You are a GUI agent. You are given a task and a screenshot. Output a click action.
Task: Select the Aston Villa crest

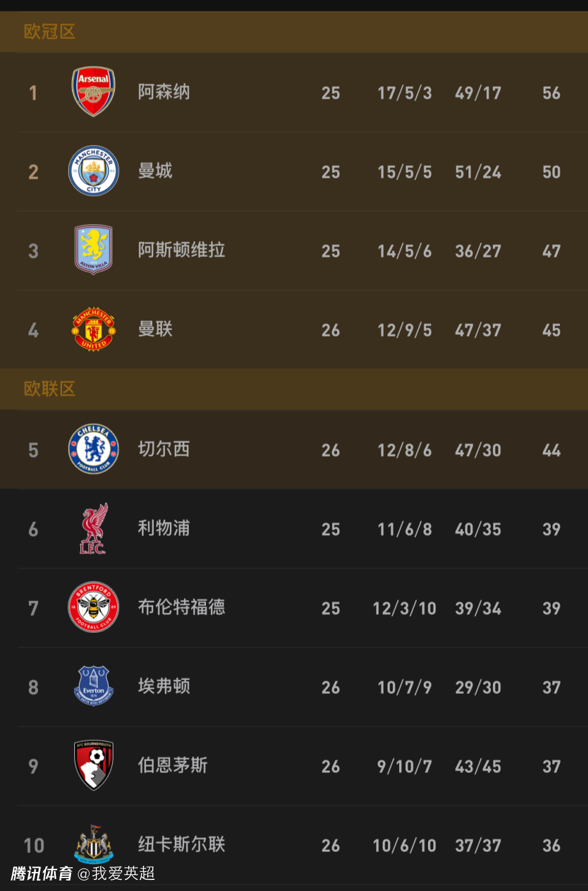click(93, 250)
